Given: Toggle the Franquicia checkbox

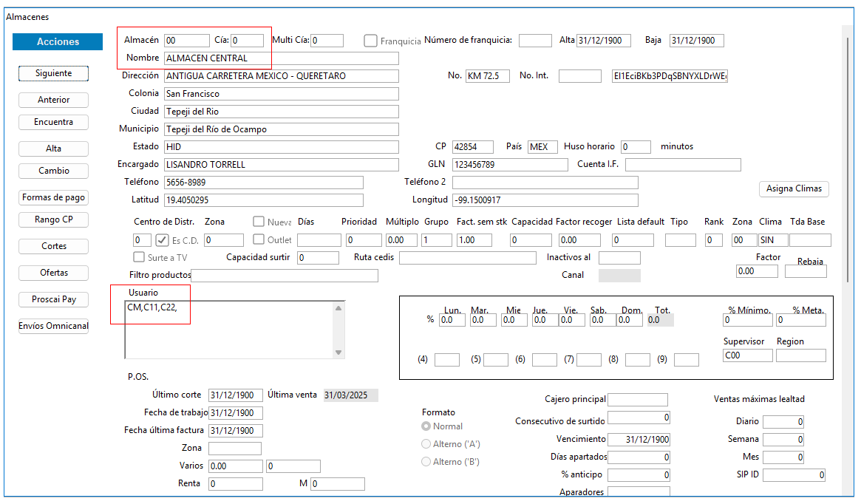Looking at the screenshot, I should [x=371, y=41].
